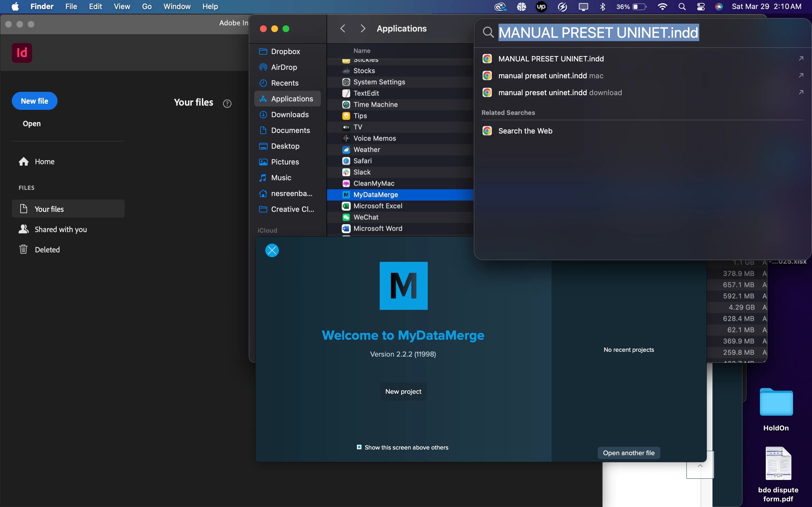Click the Control Center menu bar icon
Screen dimensions: 812x507
click(x=701, y=7)
